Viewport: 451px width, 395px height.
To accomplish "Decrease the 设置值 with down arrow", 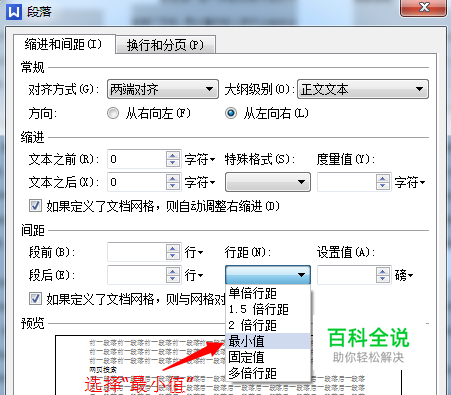I will coord(383,279).
